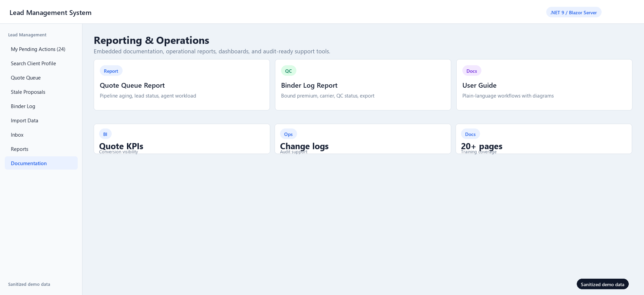Click 'Pipeline aging, lead status, agent workload' text

[148, 96]
